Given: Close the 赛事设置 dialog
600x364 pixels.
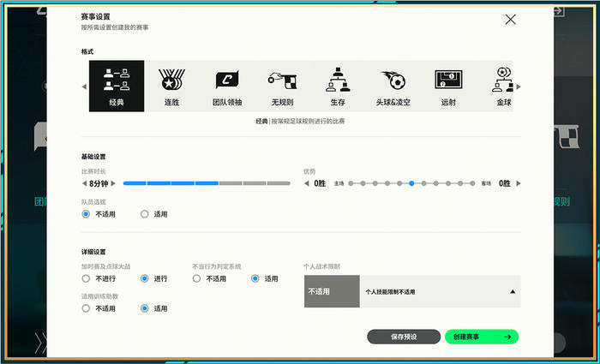Looking at the screenshot, I should (x=511, y=20).
